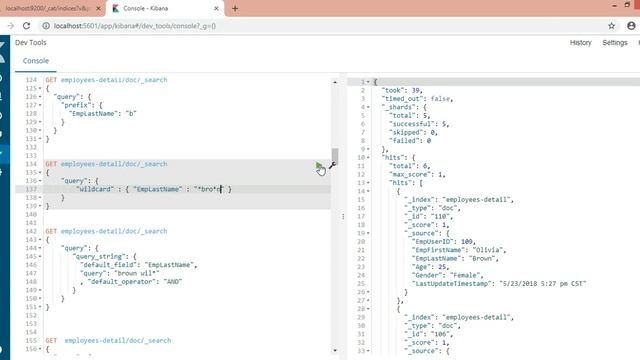This screenshot has width=640, height=360.
Task: Collapse the block at editor line 125
Action: pos(40,89)
